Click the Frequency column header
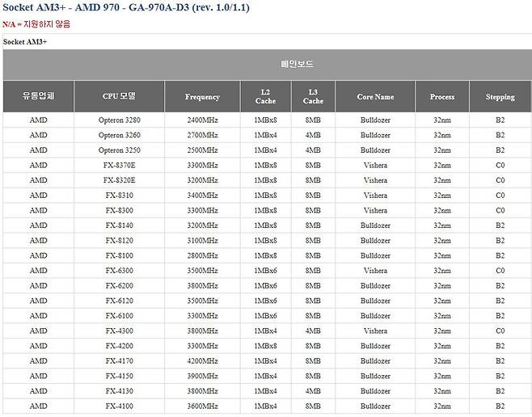Image resolution: width=532 pixels, height=417 pixels. pyautogui.click(x=203, y=96)
